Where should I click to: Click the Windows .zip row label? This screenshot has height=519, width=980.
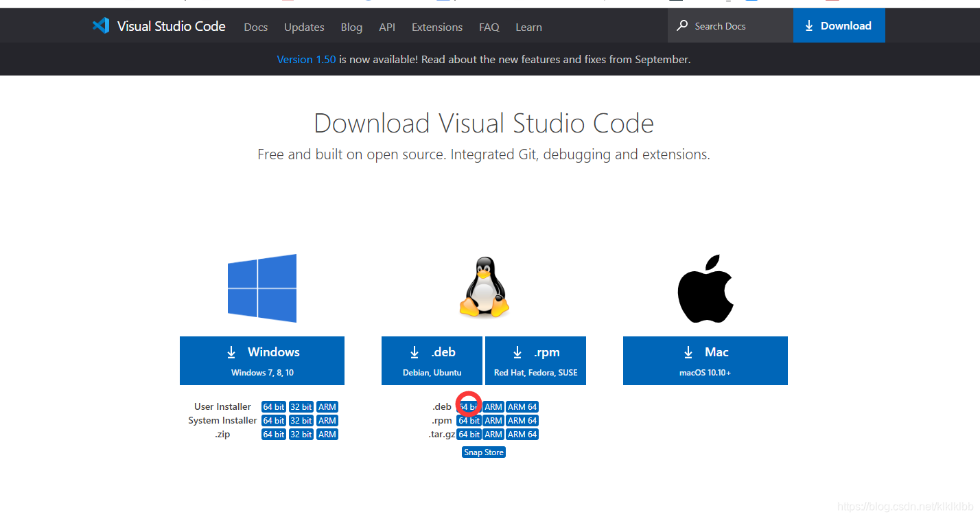(x=222, y=435)
